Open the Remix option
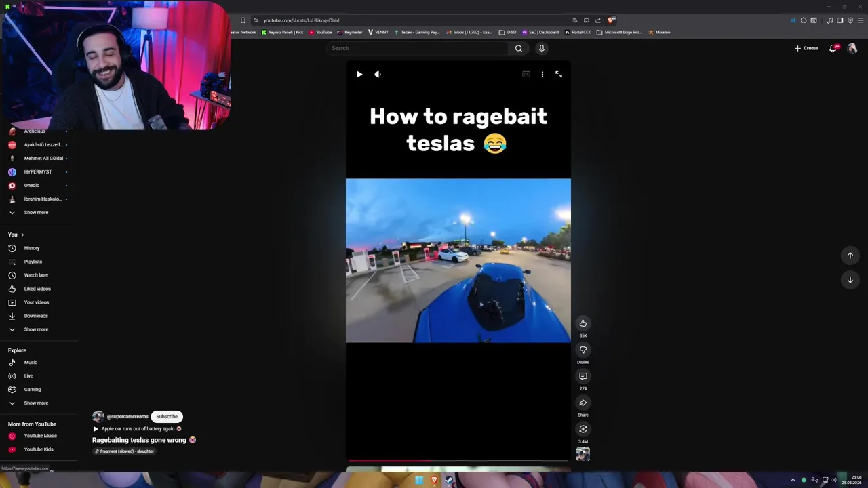Image resolution: width=868 pixels, height=488 pixels. (583, 429)
